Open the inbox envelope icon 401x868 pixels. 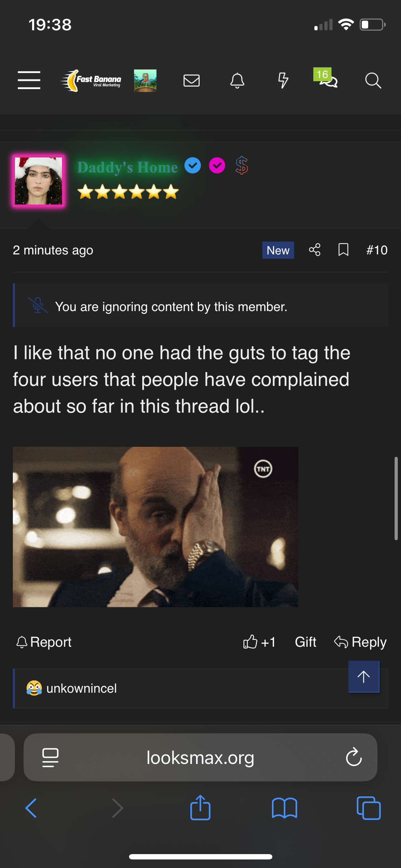[x=191, y=81]
